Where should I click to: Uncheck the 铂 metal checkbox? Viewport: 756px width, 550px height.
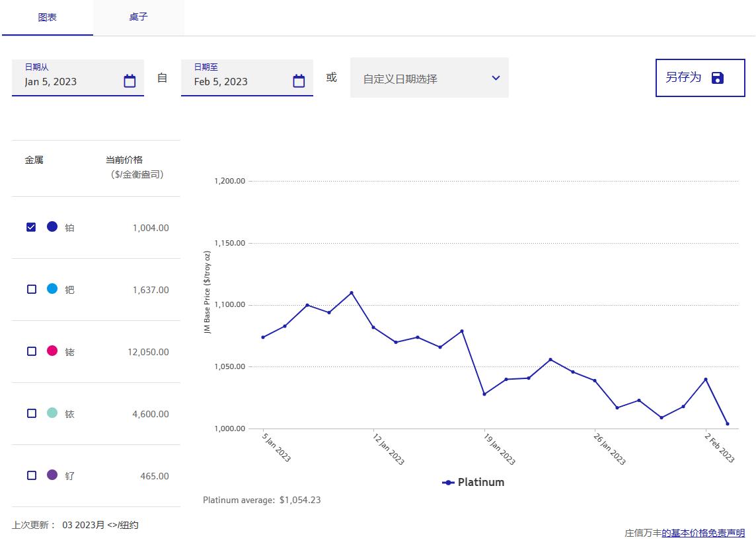[30, 226]
